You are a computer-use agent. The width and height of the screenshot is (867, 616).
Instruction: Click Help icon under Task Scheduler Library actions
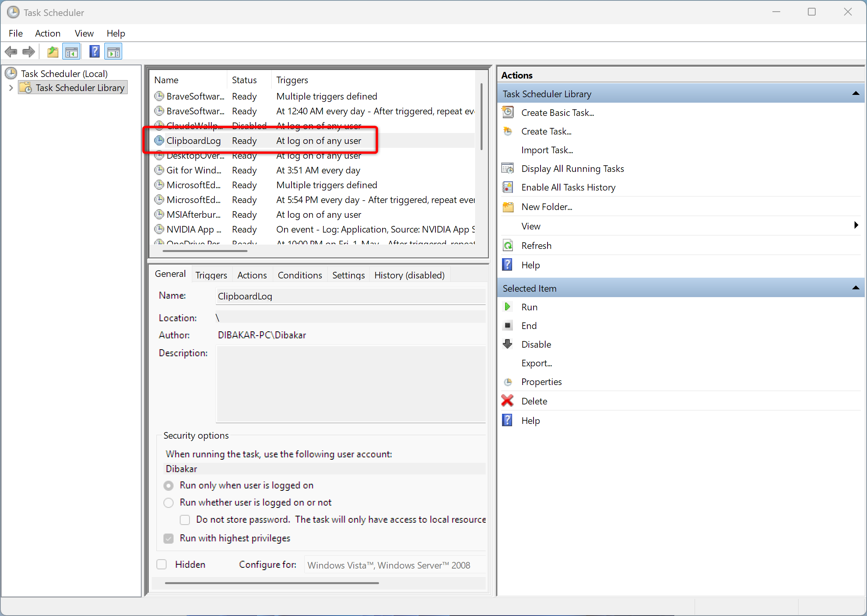tap(507, 265)
